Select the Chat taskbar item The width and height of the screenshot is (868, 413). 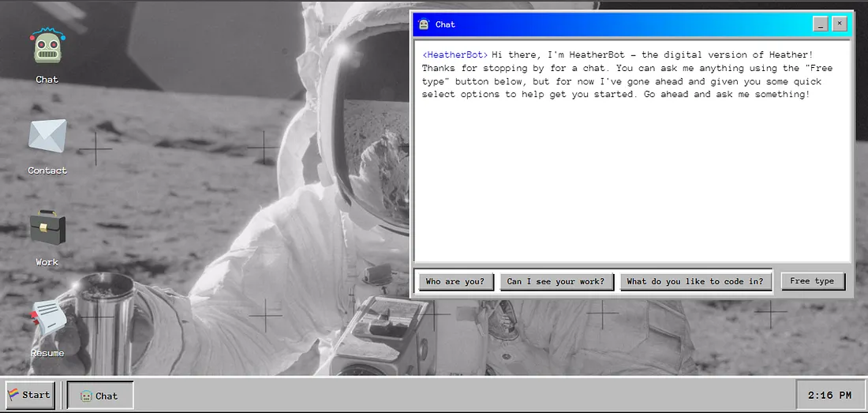(100, 396)
